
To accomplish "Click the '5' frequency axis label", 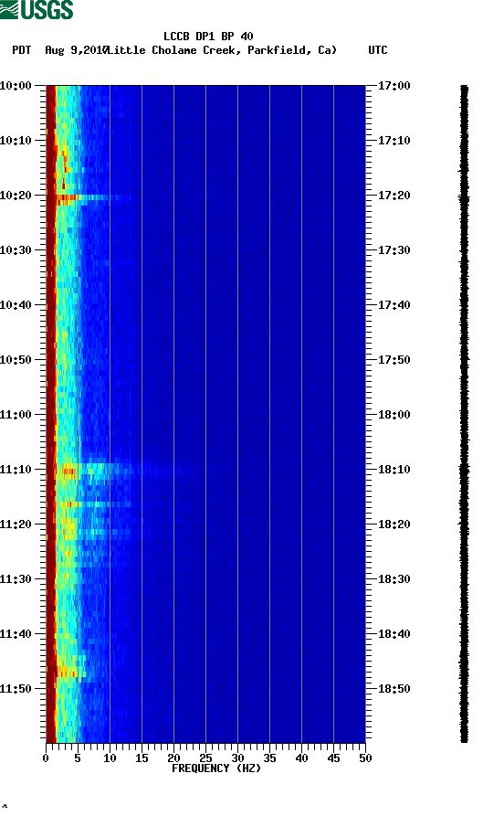I will [78, 758].
